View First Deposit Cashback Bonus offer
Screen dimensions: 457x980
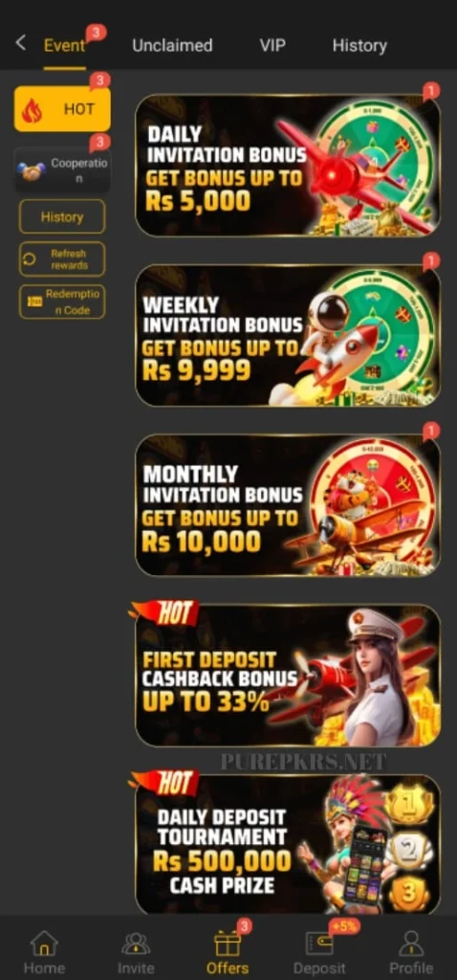[x=288, y=675]
